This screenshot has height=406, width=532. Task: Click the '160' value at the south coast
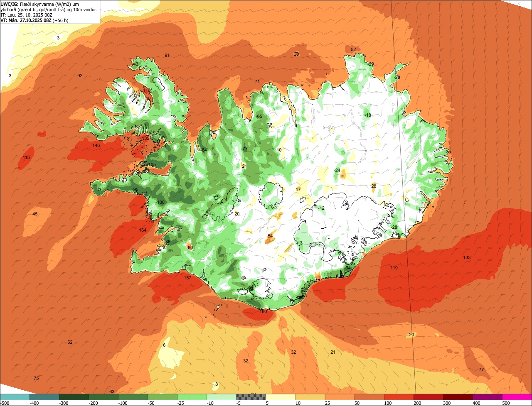coord(263,311)
